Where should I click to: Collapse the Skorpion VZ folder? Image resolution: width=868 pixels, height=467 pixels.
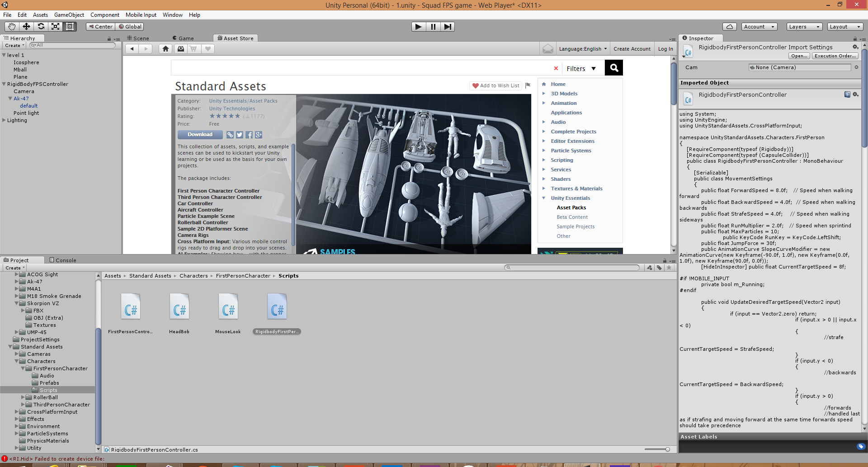[x=17, y=303]
